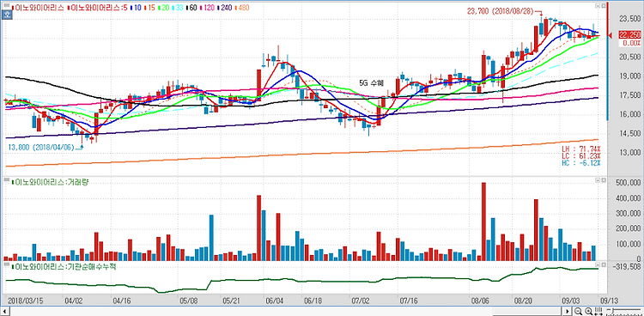Maximize the 거래량 volume pane
Image resolution: width=644 pixels, height=316 pixels.
pos(604,180)
